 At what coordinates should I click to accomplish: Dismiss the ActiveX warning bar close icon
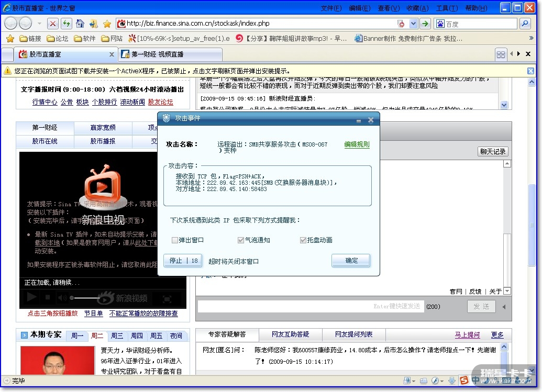(x=530, y=71)
